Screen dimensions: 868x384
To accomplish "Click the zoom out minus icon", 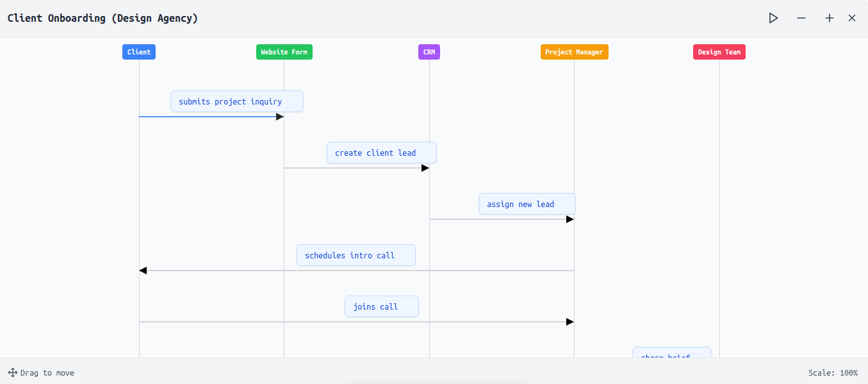I will tap(801, 18).
